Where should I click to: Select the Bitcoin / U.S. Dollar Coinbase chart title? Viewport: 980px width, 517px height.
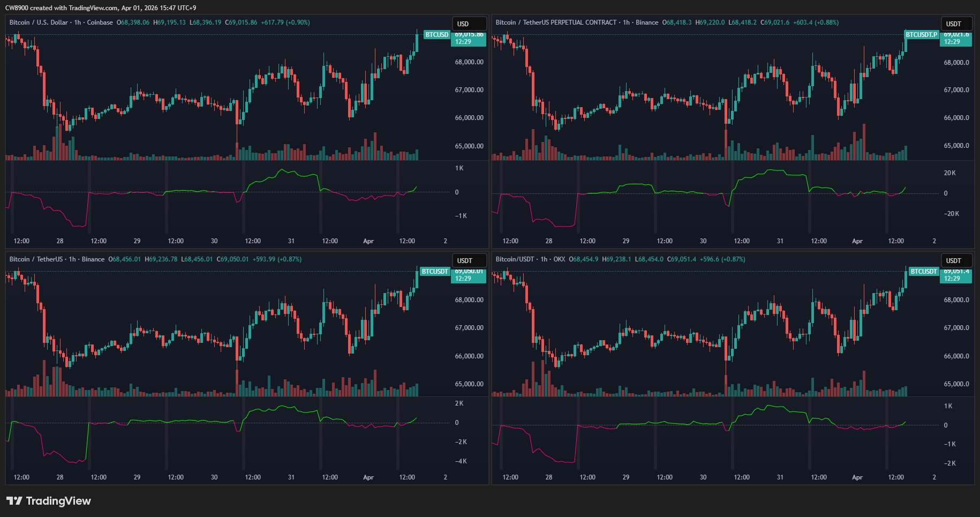pos(61,23)
